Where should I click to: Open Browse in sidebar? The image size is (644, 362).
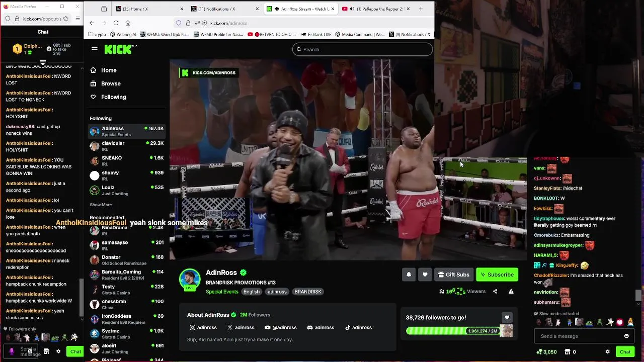tap(105, 83)
